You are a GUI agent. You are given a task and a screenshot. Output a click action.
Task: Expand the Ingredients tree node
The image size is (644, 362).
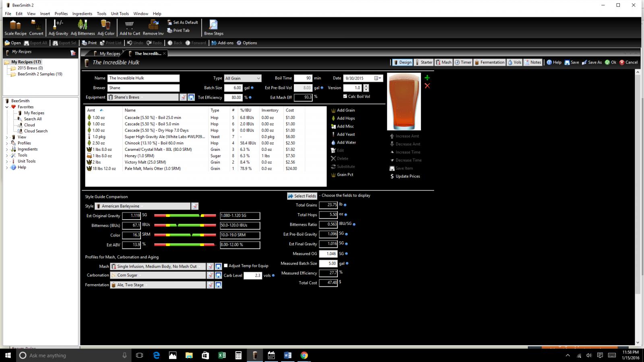point(7,149)
